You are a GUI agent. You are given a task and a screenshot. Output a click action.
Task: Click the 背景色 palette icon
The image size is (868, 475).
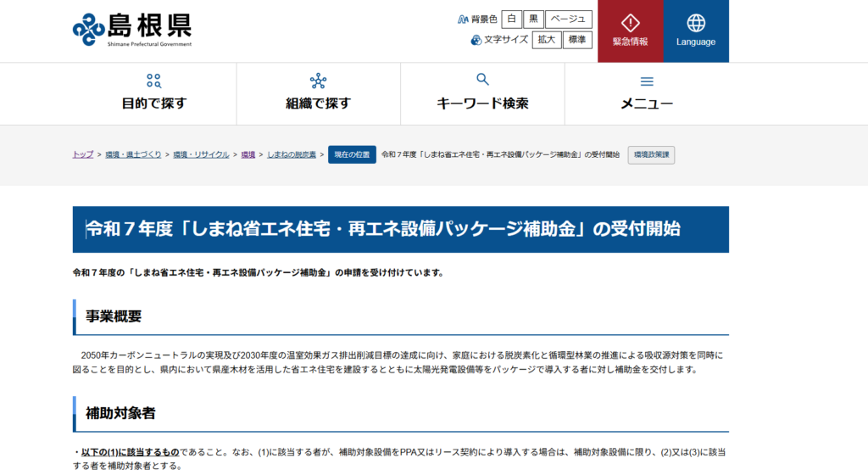pyautogui.click(x=463, y=20)
